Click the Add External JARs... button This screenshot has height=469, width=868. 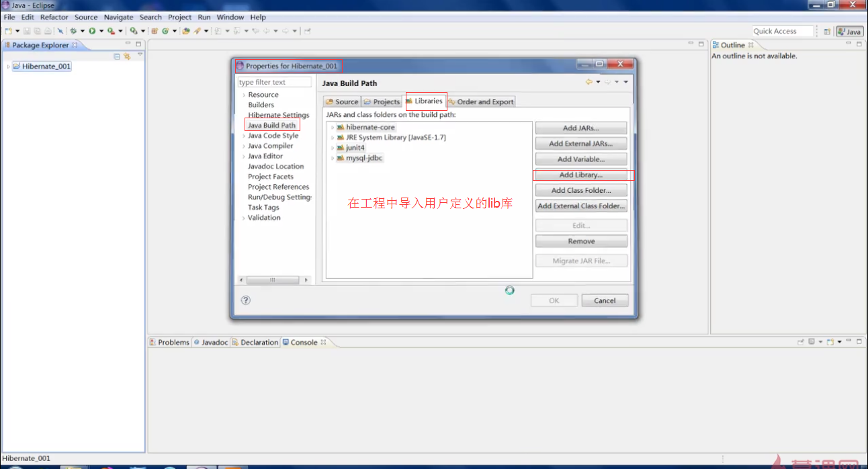(581, 143)
